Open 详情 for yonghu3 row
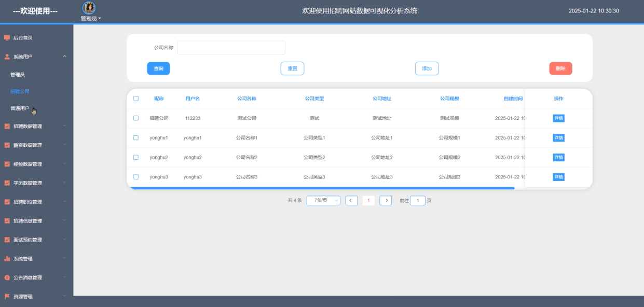Viewport: 644px width, 307px height. (x=558, y=177)
